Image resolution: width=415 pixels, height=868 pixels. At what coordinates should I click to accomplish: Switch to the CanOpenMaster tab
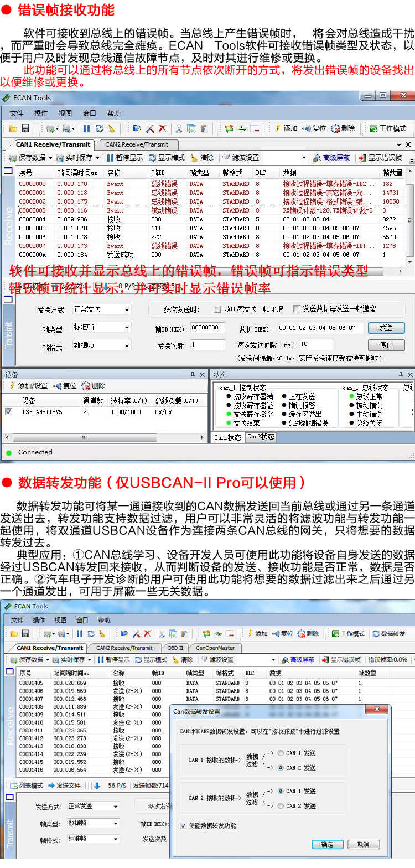tap(215, 648)
